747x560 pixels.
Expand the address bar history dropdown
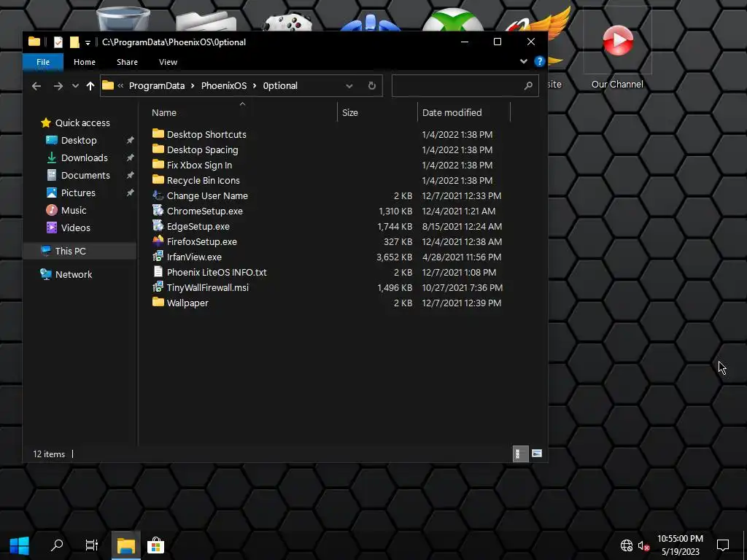pyautogui.click(x=349, y=86)
